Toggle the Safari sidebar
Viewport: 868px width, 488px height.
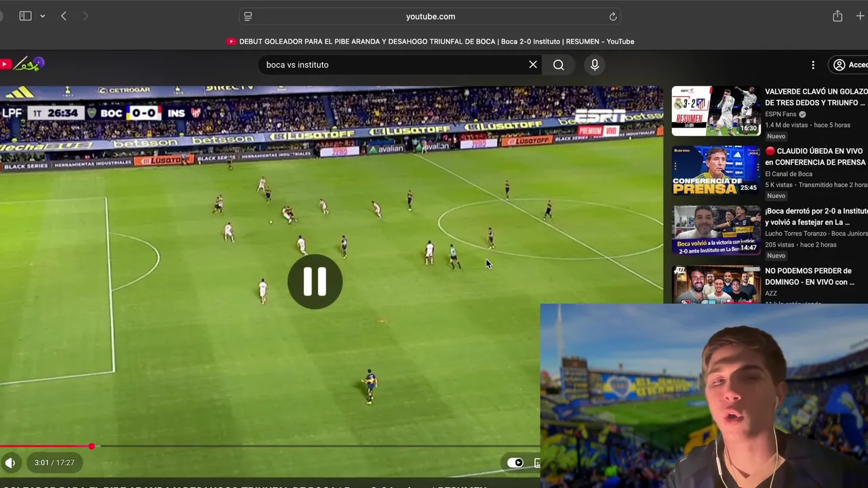coord(25,16)
